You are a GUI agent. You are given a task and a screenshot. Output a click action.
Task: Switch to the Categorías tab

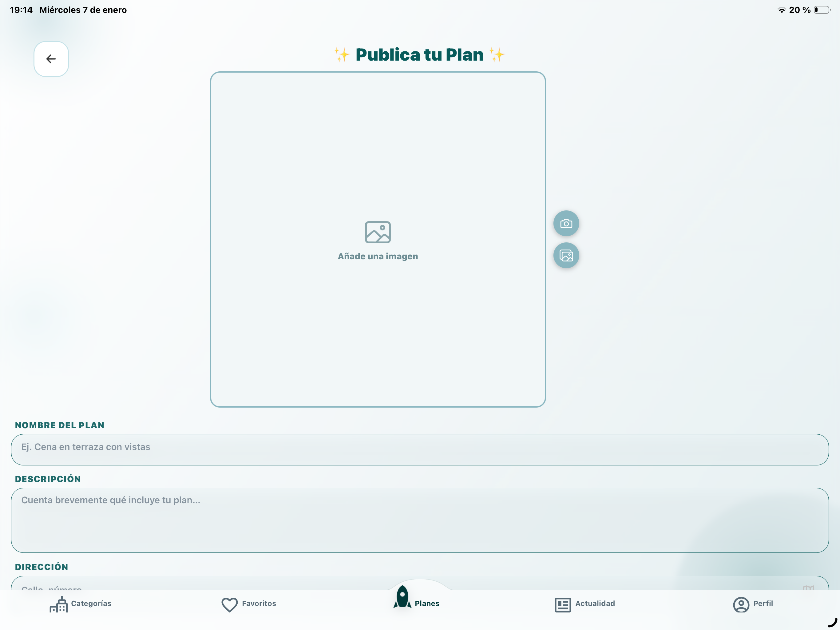[x=81, y=604]
